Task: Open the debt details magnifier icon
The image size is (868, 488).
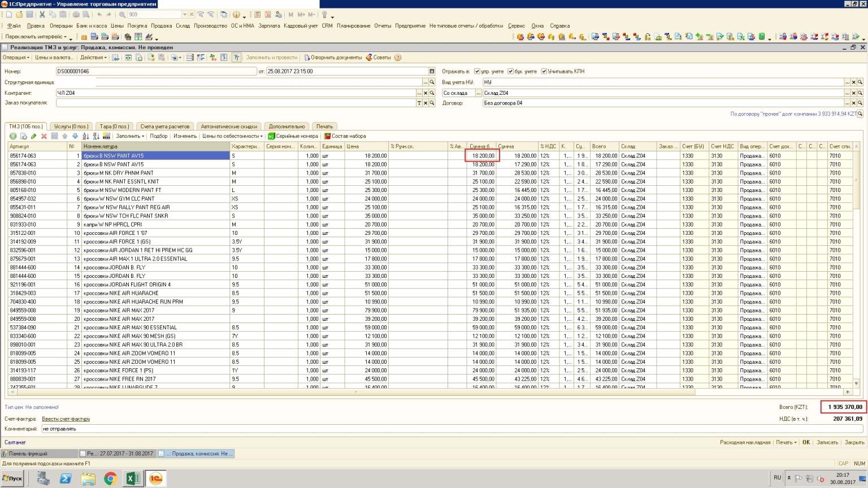Action: 860,114
